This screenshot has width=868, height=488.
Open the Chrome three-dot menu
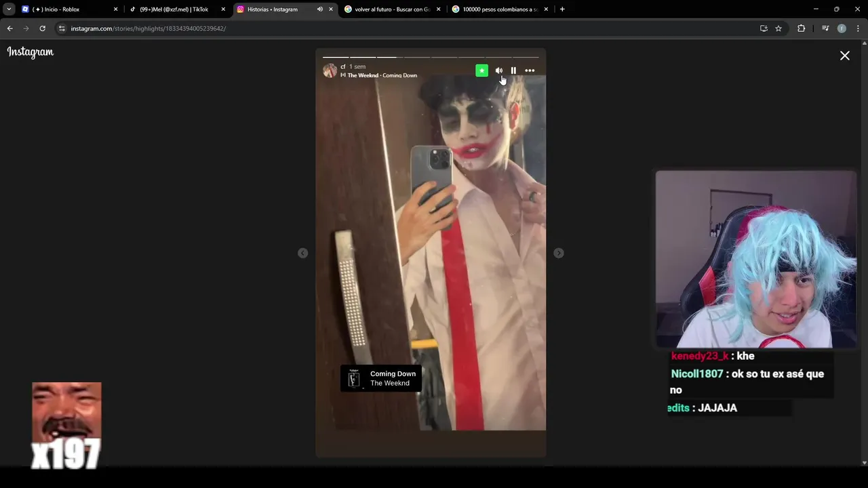[x=858, y=28]
